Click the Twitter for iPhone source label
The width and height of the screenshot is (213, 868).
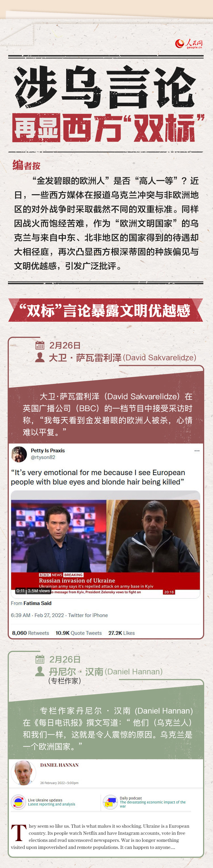tap(88, 615)
